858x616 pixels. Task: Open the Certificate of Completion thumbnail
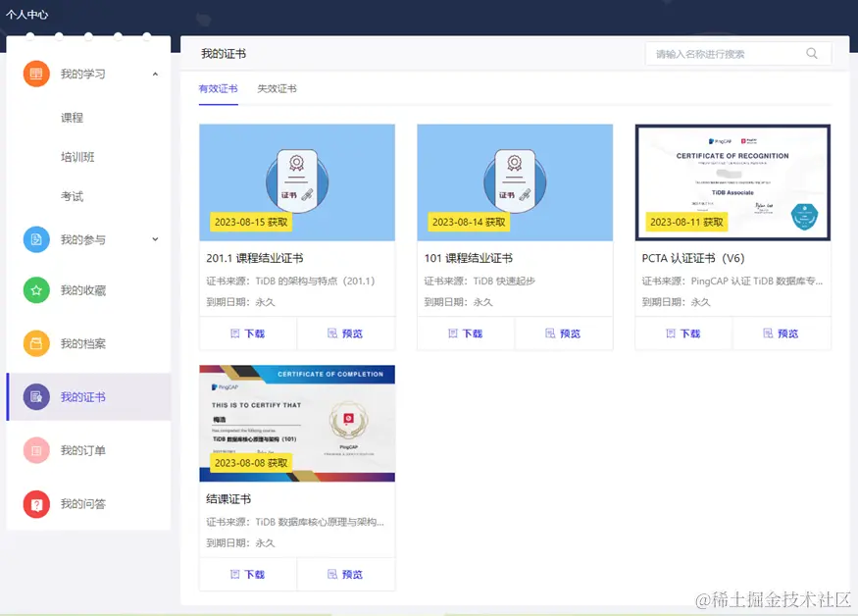[x=297, y=424]
